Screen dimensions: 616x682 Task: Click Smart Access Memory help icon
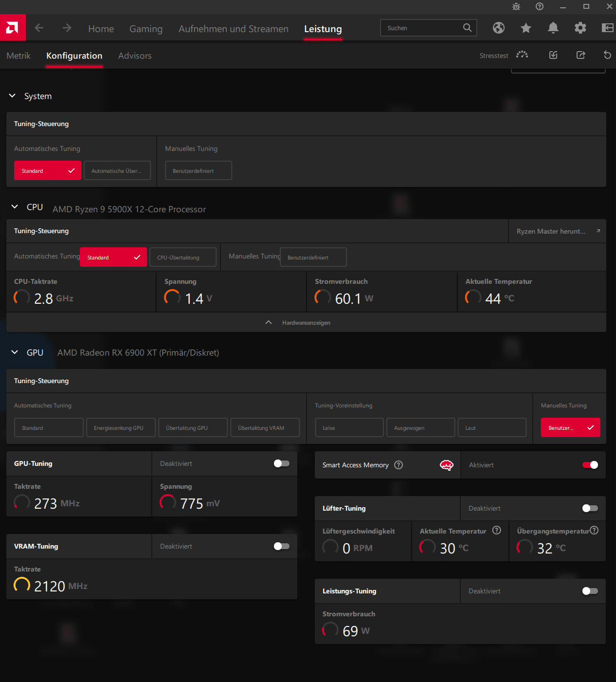(x=399, y=465)
